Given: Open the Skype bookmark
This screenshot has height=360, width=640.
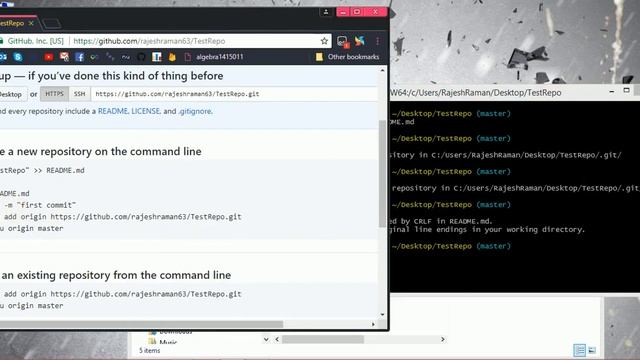Looking at the screenshot, I should coord(18,57).
